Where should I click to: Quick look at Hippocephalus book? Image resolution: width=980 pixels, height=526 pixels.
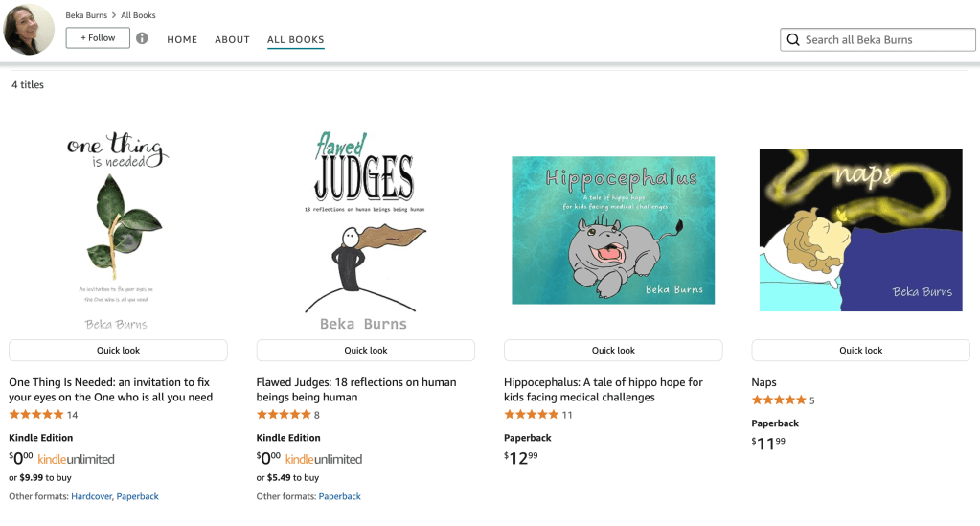click(613, 350)
